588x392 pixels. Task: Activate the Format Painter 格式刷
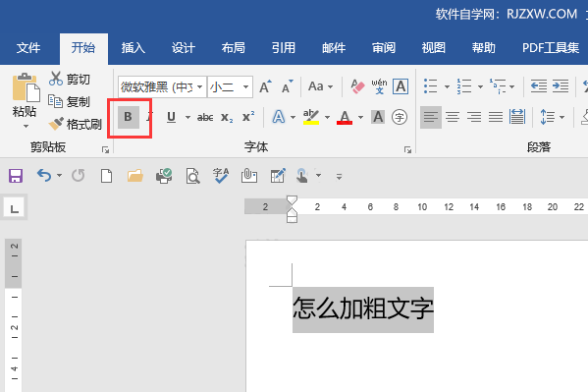click(75, 124)
